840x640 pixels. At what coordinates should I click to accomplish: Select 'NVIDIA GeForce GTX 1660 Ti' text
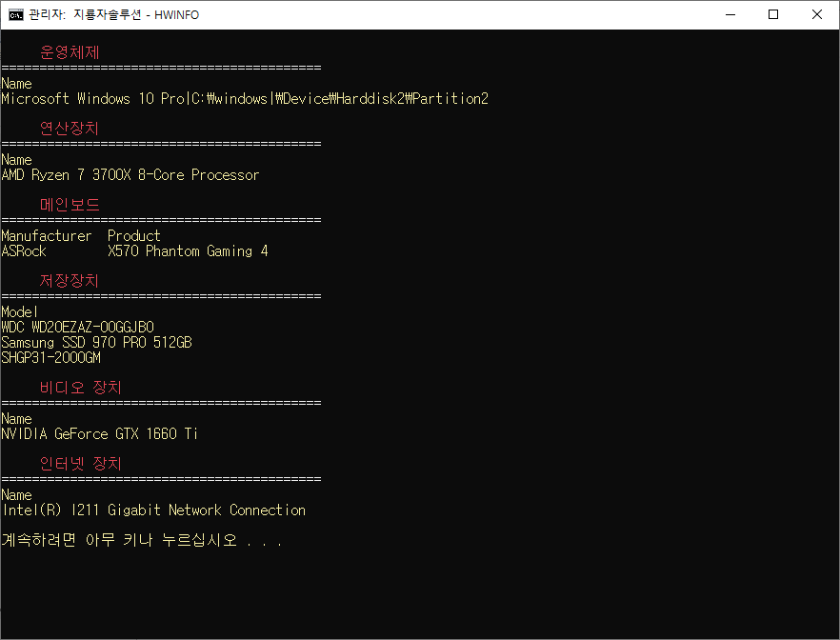(x=100, y=433)
